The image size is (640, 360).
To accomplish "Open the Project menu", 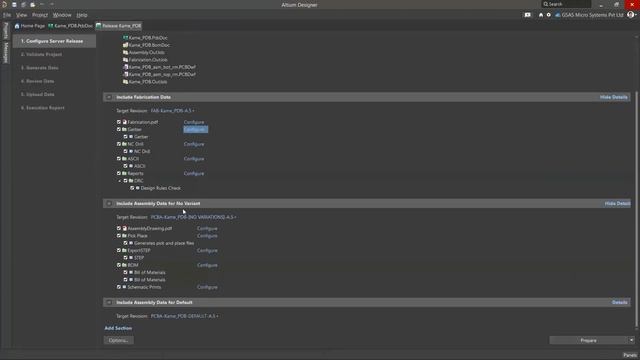I will 40,15.
